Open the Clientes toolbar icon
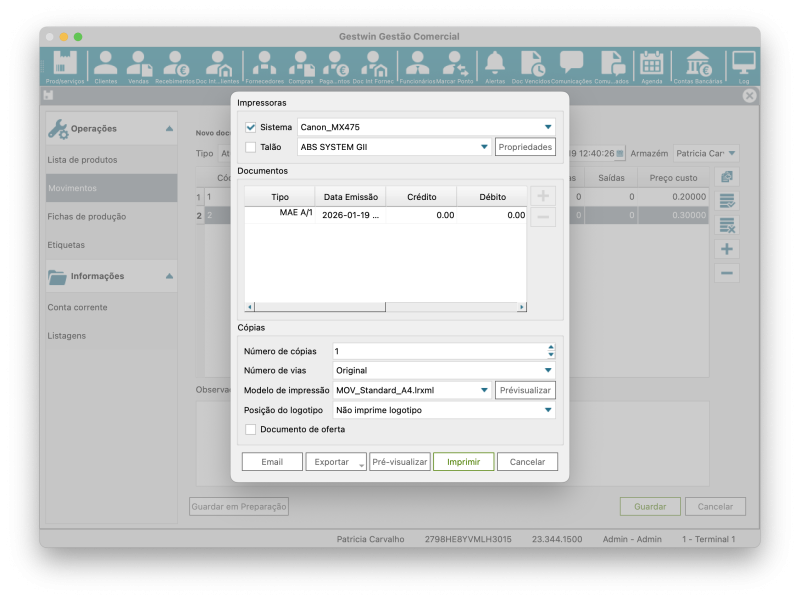The width and height of the screenshot is (800, 600). tap(105, 66)
